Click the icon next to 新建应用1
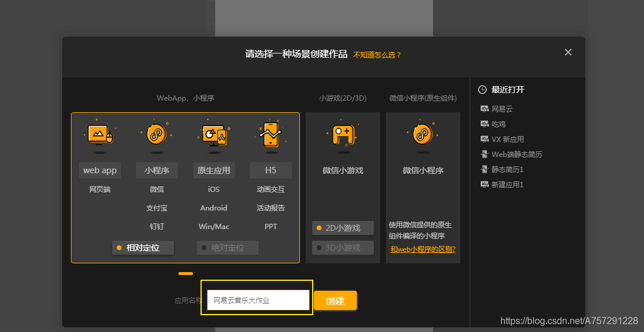Screen dimensions: 644x332 [484, 184]
